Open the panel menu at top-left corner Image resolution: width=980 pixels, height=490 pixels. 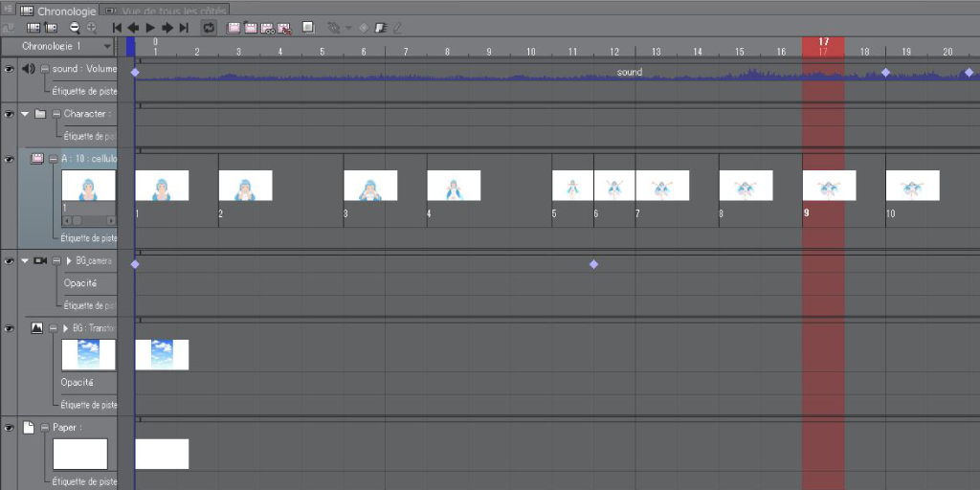tap(8, 9)
